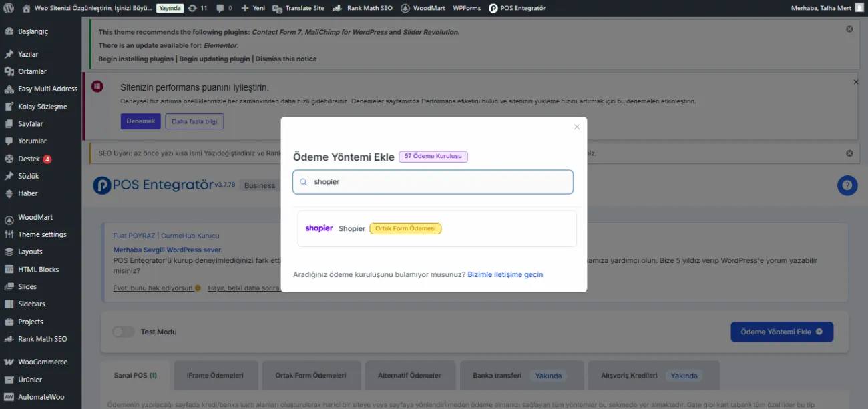868x409 pixels.
Task: Click the Yayında status badge
Action: click(x=170, y=8)
